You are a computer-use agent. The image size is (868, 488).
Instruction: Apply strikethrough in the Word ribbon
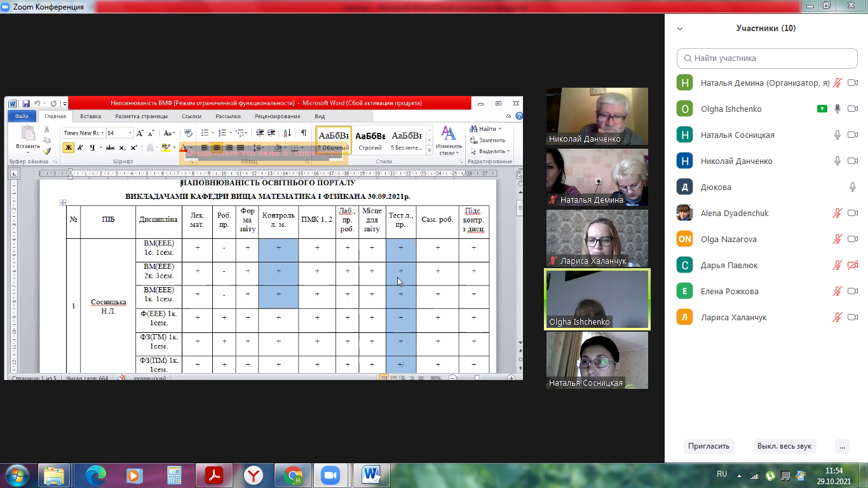(110, 147)
